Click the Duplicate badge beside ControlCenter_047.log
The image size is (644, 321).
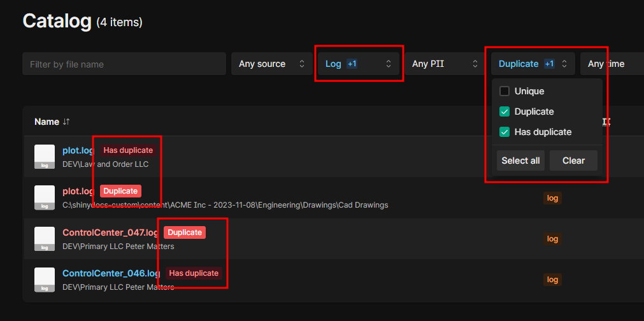(185, 232)
